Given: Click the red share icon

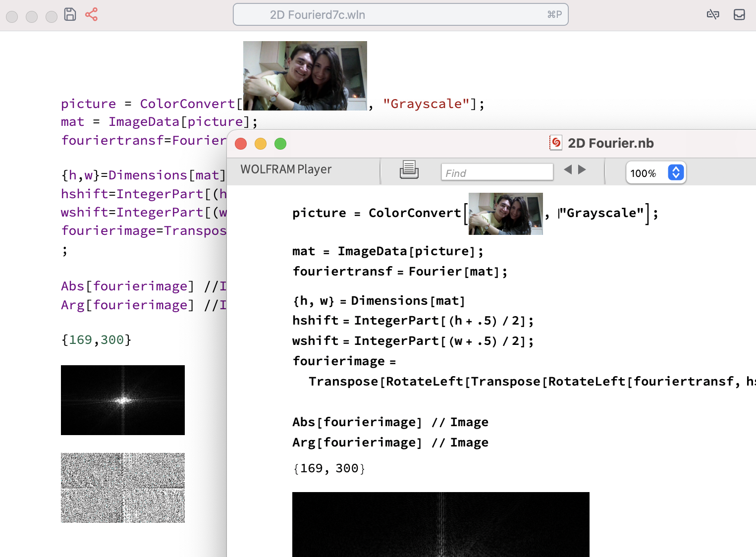Looking at the screenshot, I should click(x=91, y=14).
